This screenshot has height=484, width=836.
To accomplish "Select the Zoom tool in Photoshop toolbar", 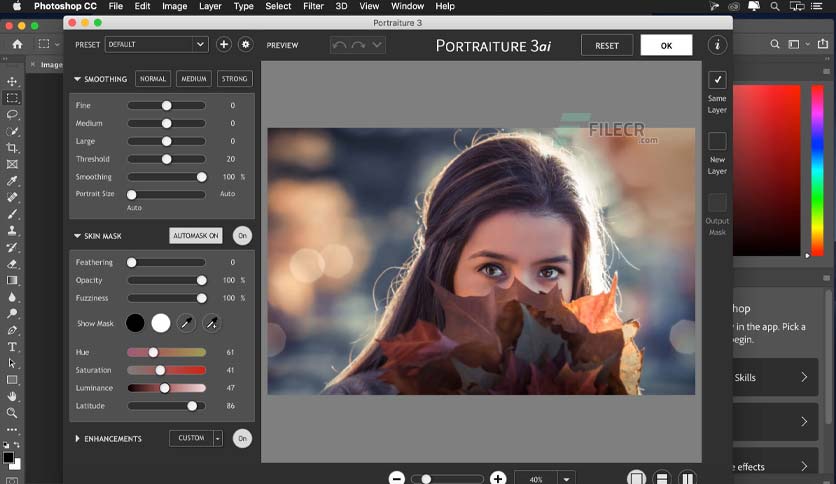I will (x=12, y=413).
